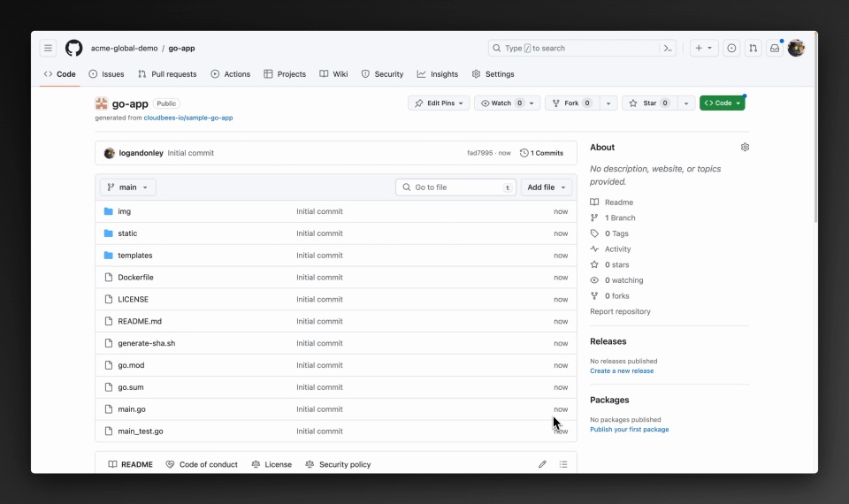Edit README with the pencil icon

pyautogui.click(x=542, y=464)
